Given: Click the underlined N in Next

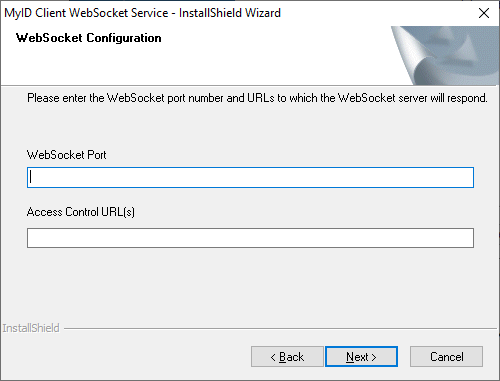Looking at the screenshot, I should (350, 357).
